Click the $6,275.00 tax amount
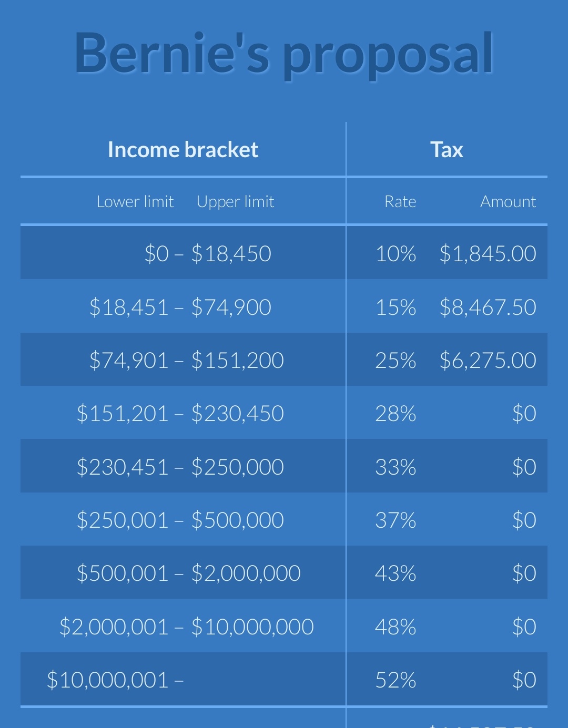The image size is (568, 728). coord(488,361)
